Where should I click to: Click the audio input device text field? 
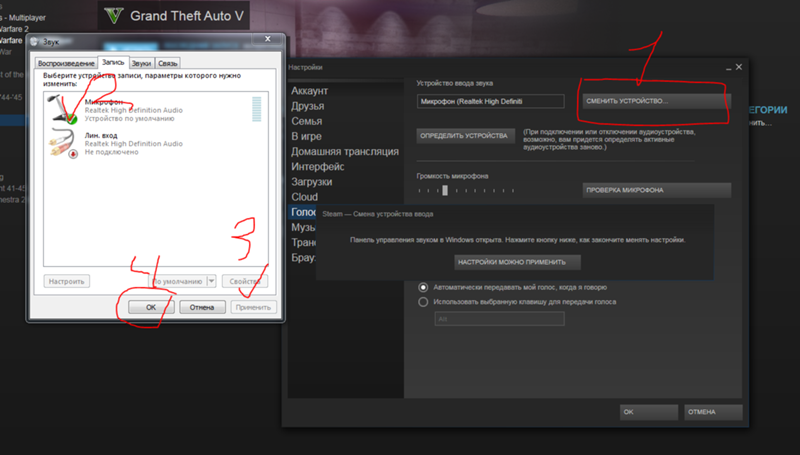pyautogui.click(x=490, y=101)
